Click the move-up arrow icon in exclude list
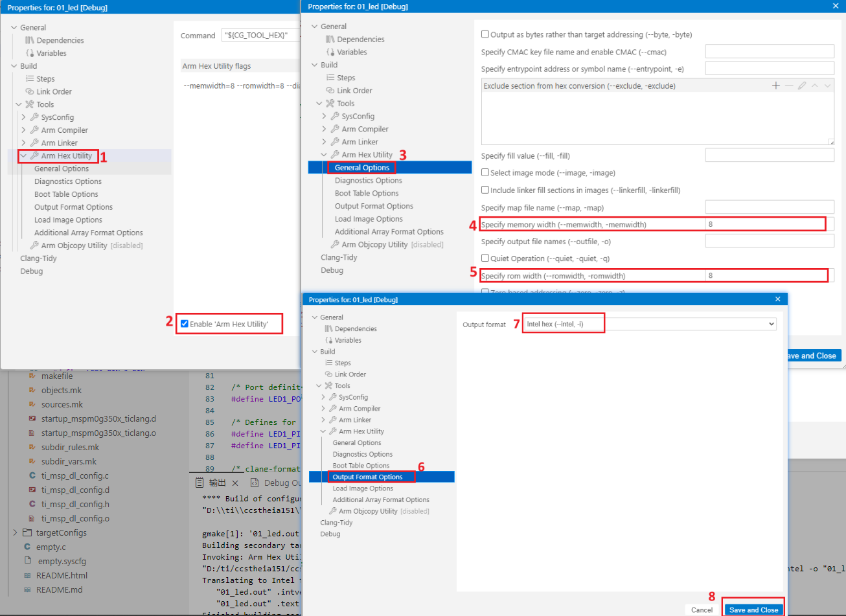This screenshot has height=616, width=846. (x=815, y=86)
